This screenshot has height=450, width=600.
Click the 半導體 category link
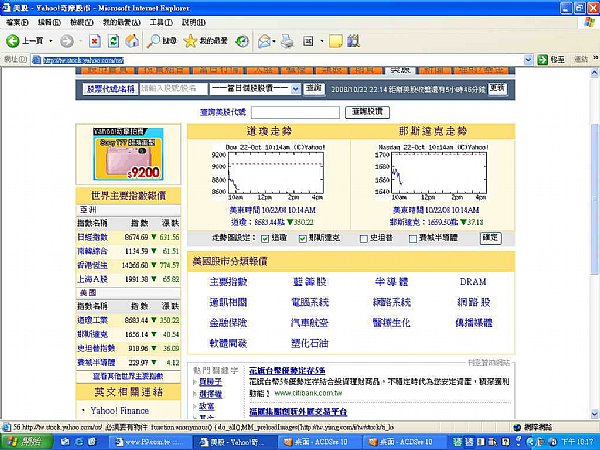click(x=391, y=282)
